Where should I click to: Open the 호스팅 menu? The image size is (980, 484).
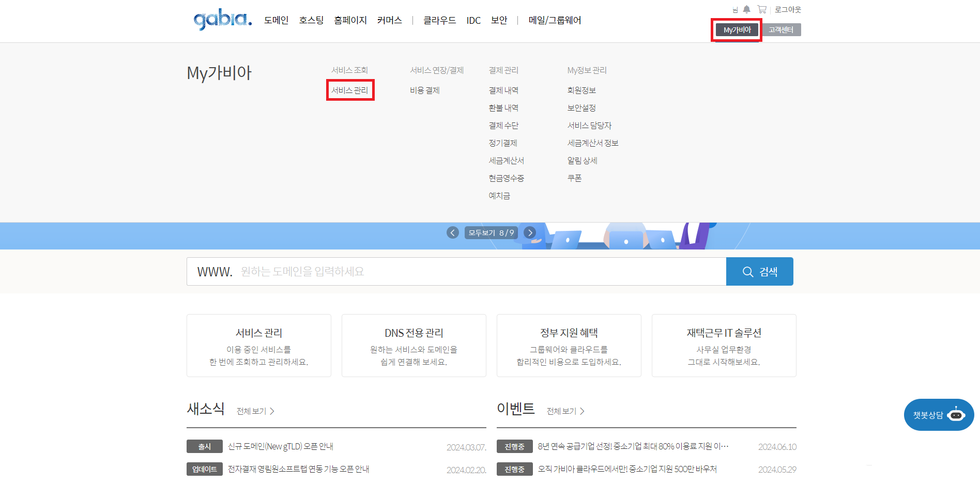(311, 20)
